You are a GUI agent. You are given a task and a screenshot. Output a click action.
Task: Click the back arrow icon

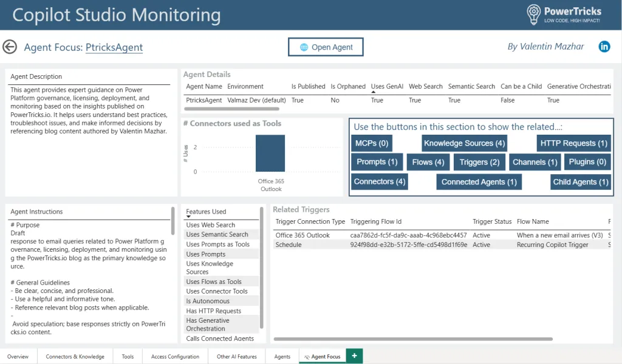10,47
